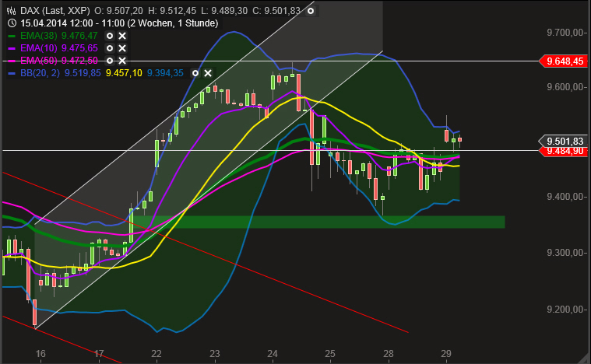Click the EMA(10) legend label
Image resolution: width=591 pixels, height=364 pixels.
(x=38, y=48)
